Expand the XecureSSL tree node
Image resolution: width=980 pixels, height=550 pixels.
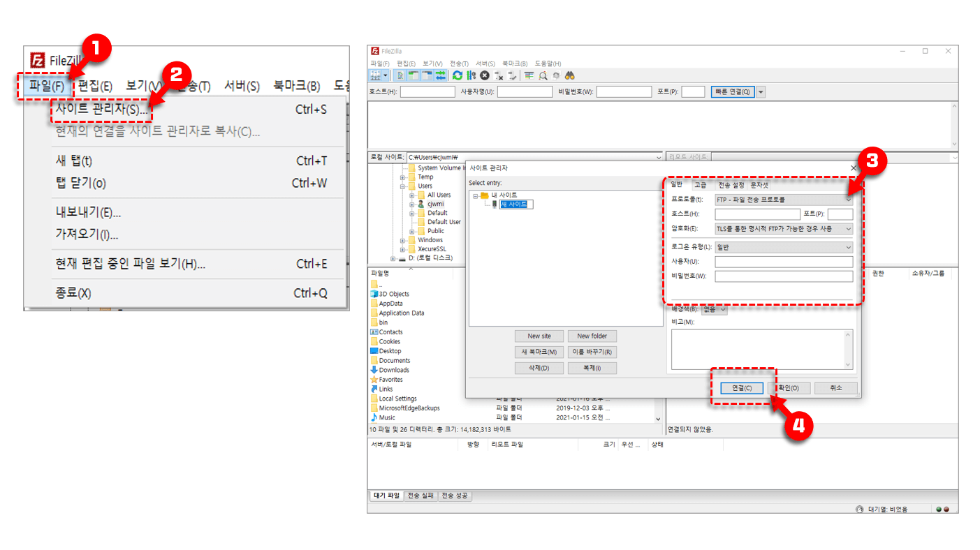(x=403, y=249)
